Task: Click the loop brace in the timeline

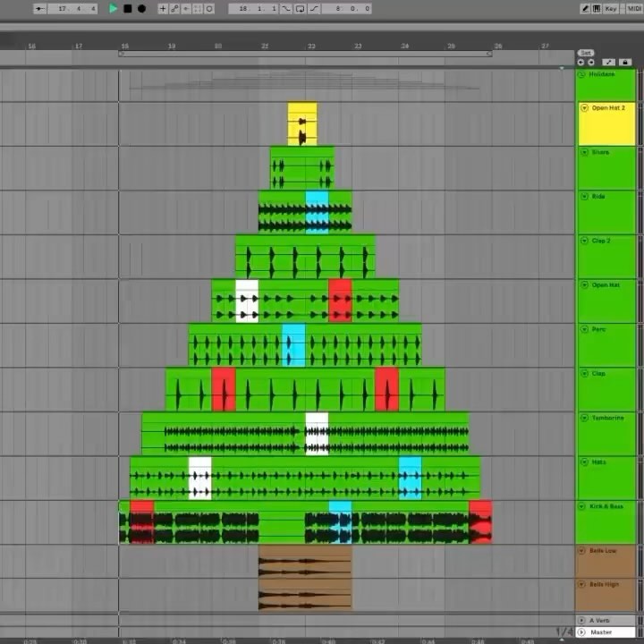Action: [x=304, y=54]
